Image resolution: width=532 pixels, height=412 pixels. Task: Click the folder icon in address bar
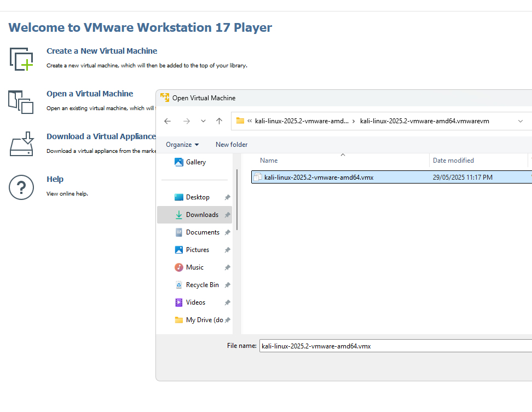tap(240, 121)
